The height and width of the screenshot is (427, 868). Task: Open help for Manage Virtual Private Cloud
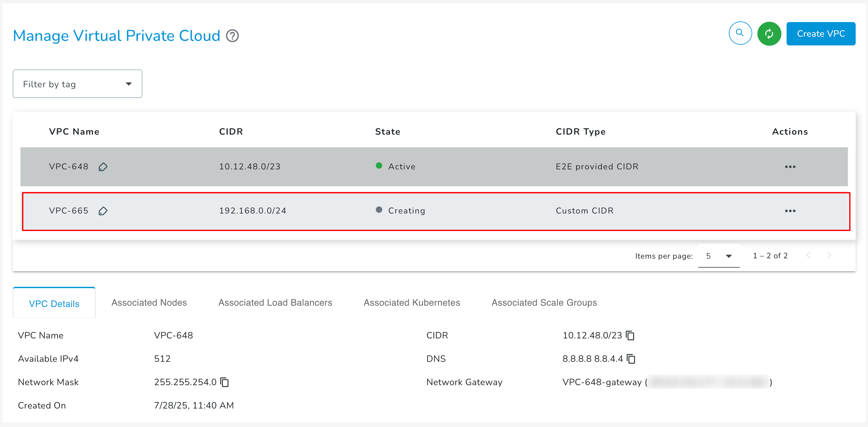coord(233,36)
